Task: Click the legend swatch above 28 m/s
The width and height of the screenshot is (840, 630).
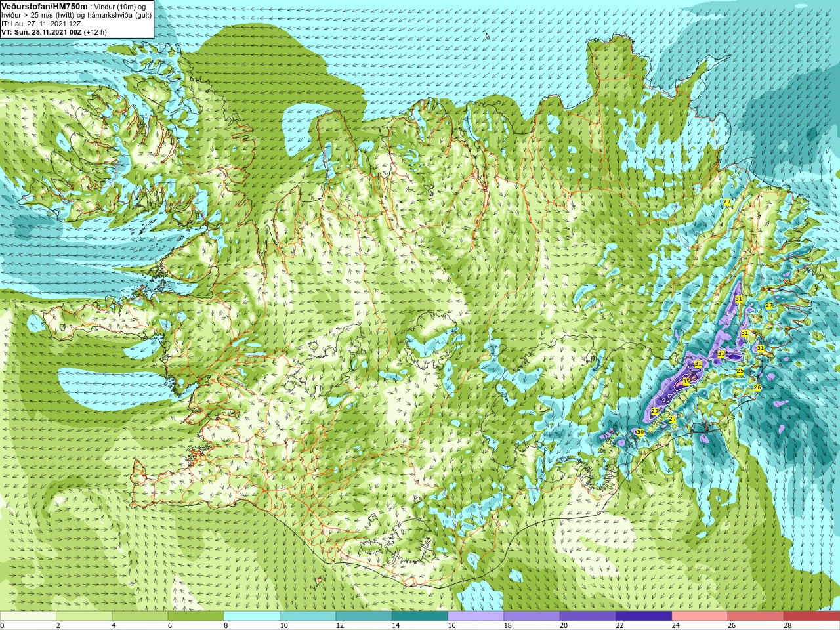Action: (812, 616)
